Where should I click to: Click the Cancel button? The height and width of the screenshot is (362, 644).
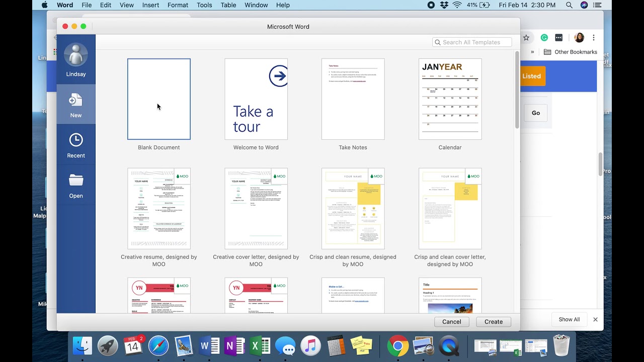(452, 322)
